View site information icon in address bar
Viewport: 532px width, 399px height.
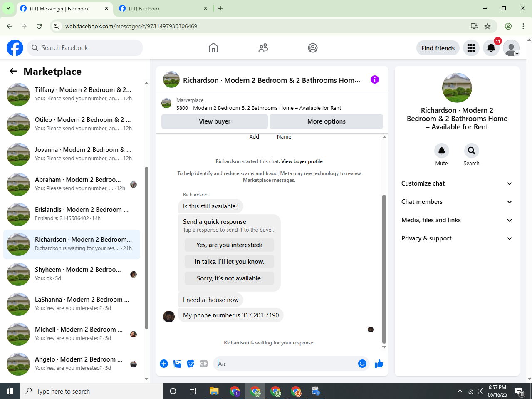point(57,26)
